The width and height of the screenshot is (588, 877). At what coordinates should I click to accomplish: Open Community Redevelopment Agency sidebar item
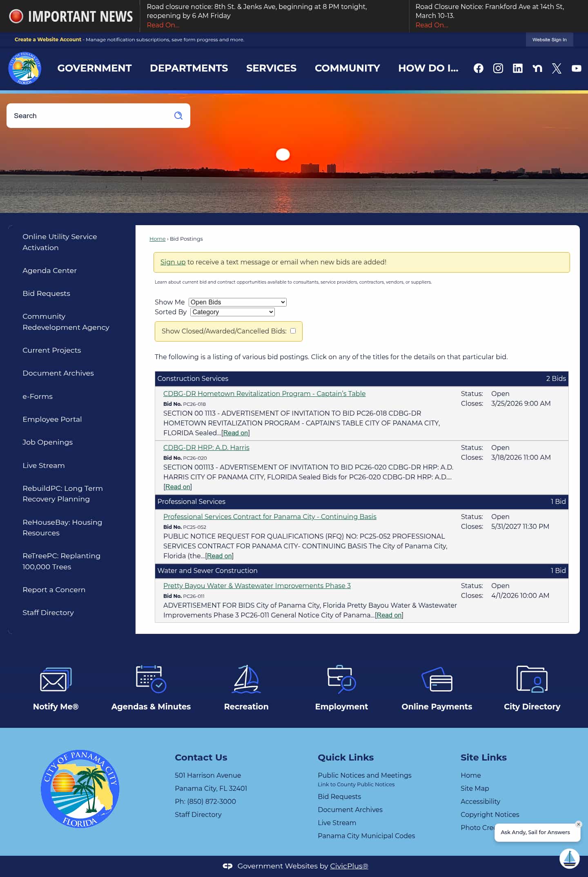tap(66, 322)
